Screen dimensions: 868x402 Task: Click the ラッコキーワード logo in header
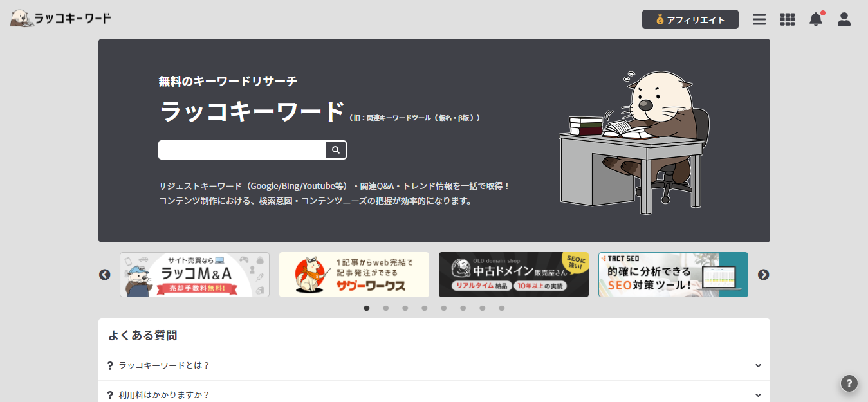click(x=60, y=19)
